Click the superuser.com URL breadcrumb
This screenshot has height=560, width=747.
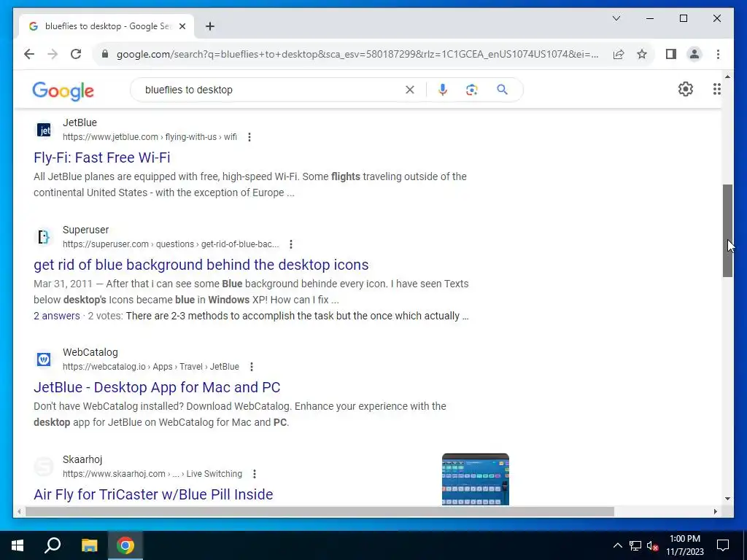tap(171, 244)
